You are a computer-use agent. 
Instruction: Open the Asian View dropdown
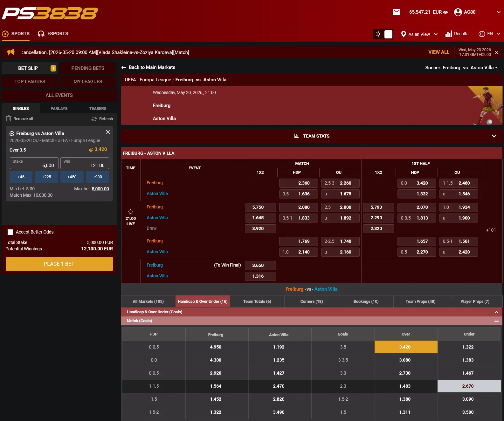click(x=419, y=34)
